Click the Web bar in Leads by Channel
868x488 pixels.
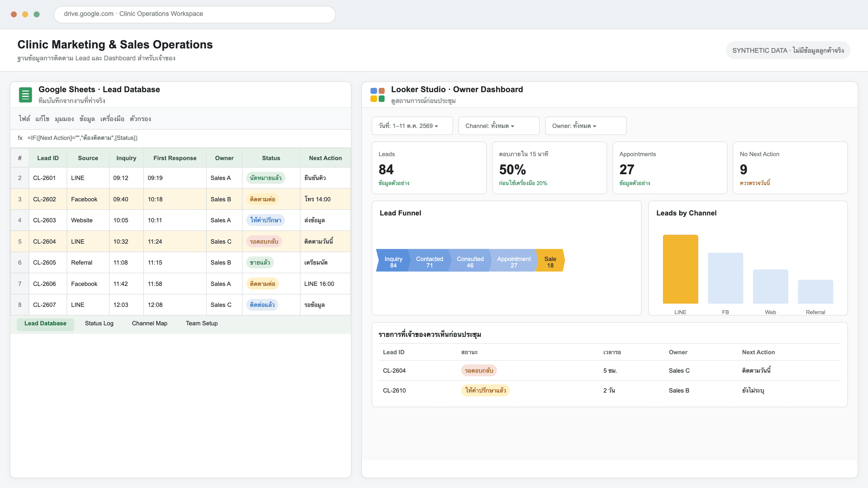[770, 287]
